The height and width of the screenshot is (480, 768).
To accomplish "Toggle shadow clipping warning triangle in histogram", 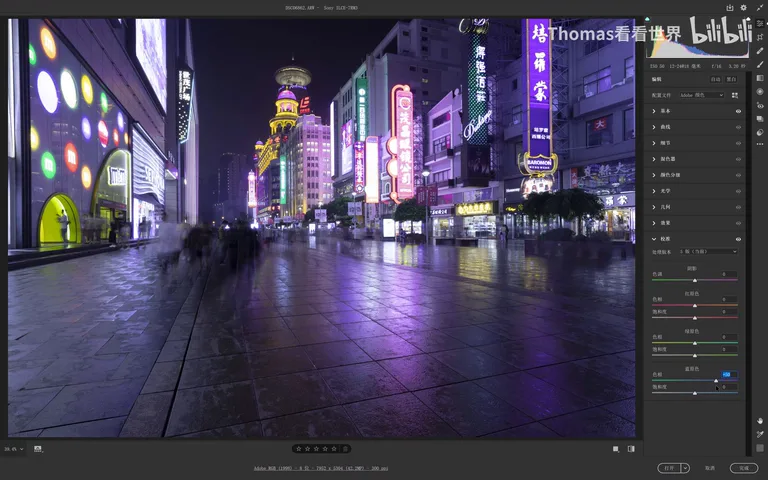I will (648, 19).
